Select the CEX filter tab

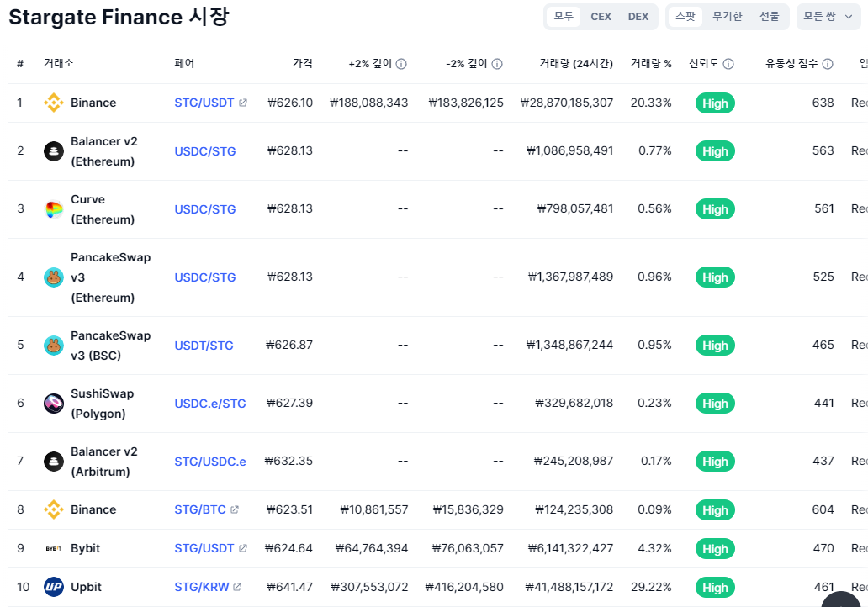(601, 17)
